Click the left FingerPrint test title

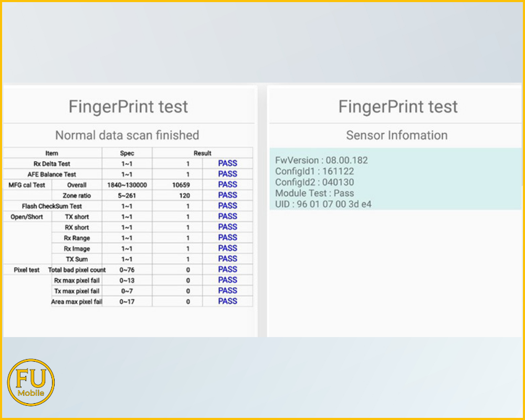128,107
